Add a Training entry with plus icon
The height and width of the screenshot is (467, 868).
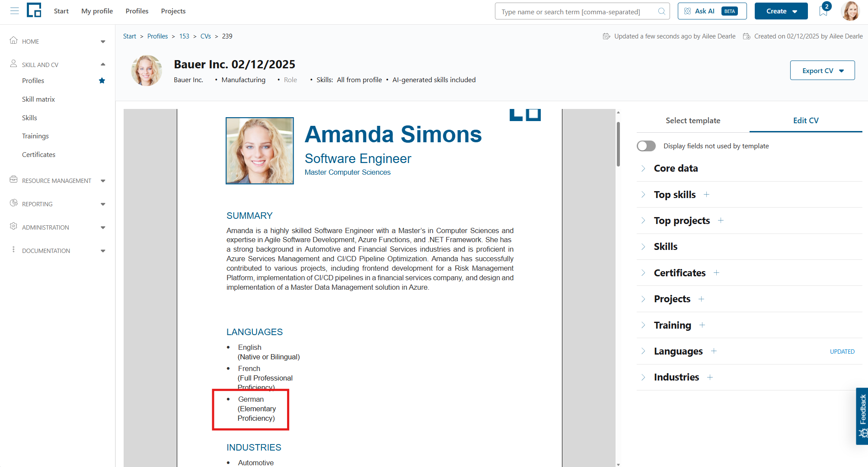point(702,325)
